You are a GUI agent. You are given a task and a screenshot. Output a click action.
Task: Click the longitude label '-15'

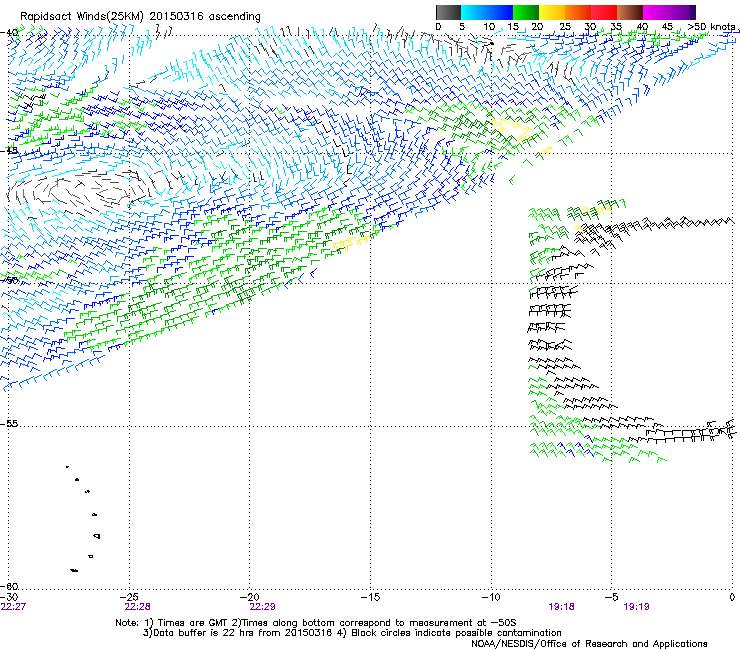click(x=371, y=597)
